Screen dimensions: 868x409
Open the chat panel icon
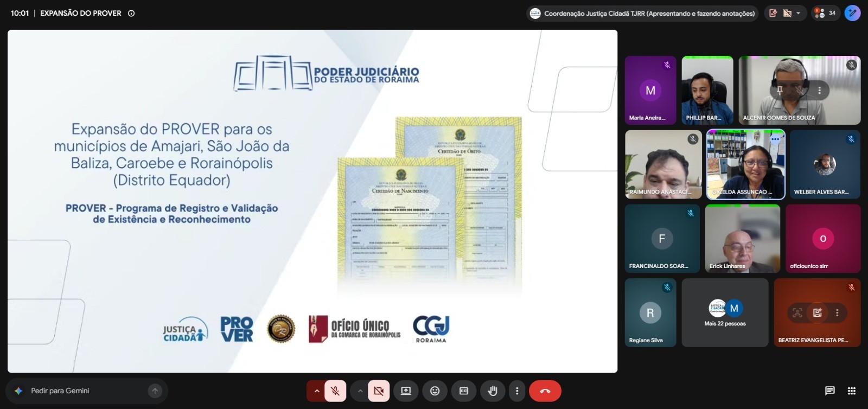[829, 391]
